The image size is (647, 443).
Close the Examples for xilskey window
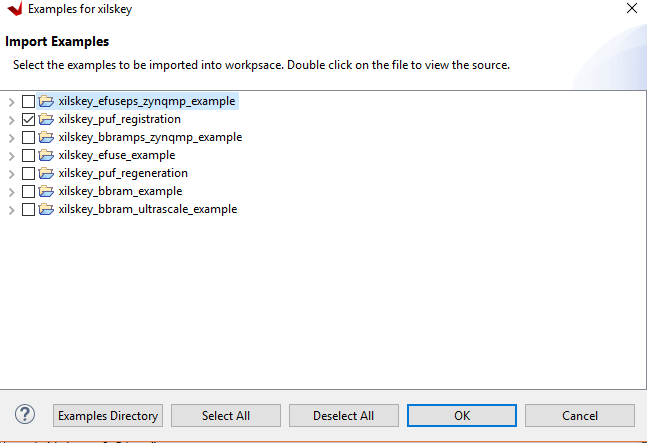tap(631, 8)
